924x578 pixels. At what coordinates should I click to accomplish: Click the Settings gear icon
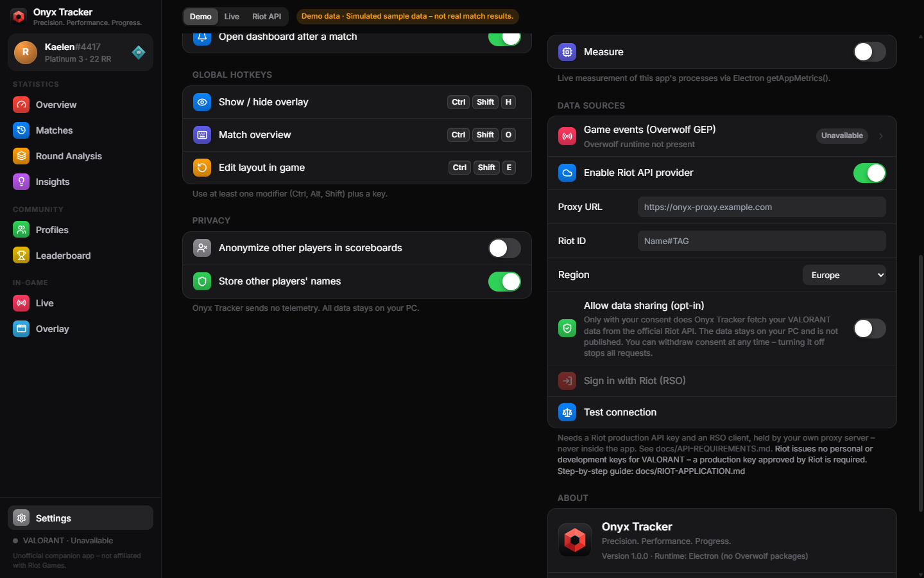click(21, 518)
